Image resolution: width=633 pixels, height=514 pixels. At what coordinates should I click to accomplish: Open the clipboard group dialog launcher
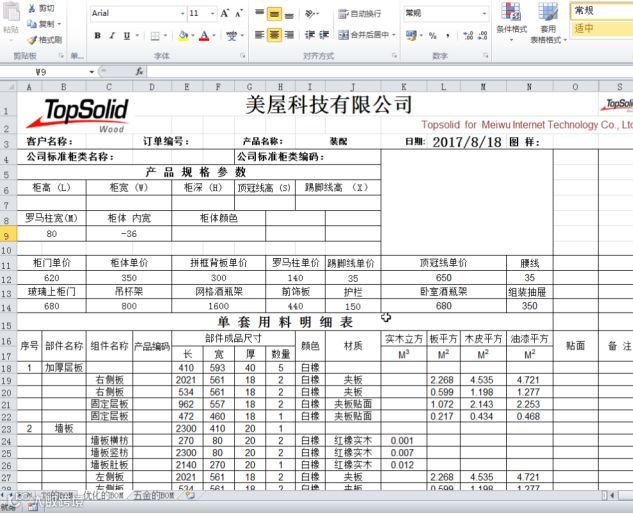62,56
